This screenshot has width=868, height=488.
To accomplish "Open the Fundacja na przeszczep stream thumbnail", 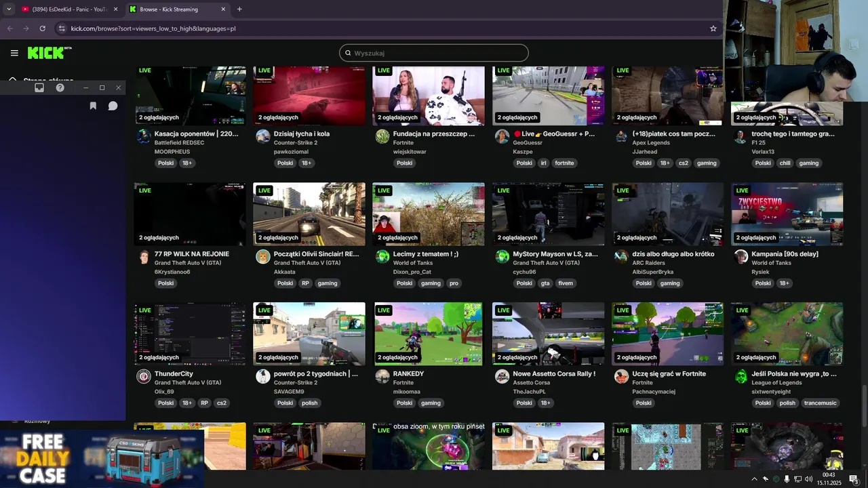I will (x=429, y=96).
